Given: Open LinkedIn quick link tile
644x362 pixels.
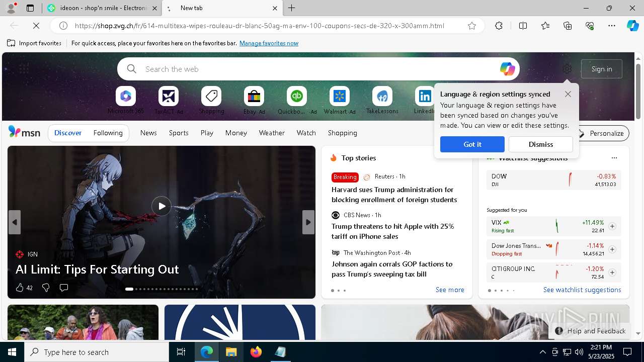Looking at the screenshot, I should 425,101.
